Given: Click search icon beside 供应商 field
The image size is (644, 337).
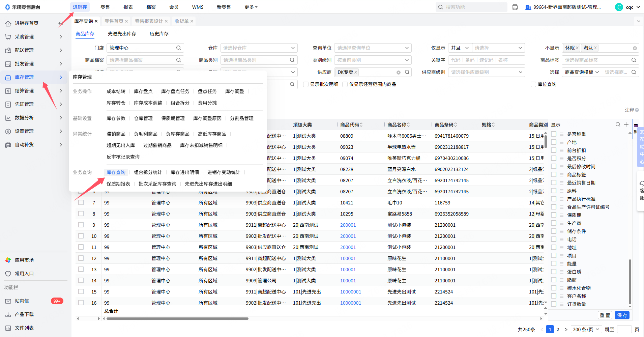Looking at the screenshot, I should [x=407, y=72].
